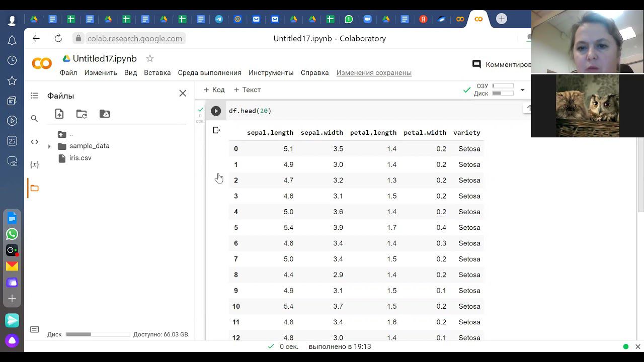Click the Изменения сохранены link

(374, 72)
